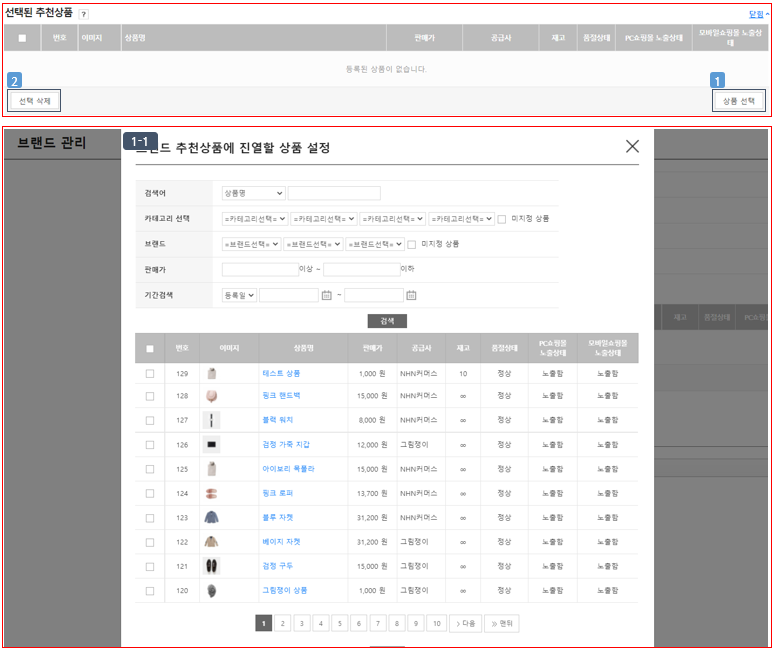This screenshot has height=654, width=775.
Task: Click the 다음 next page button
Action: pos(466,624)
